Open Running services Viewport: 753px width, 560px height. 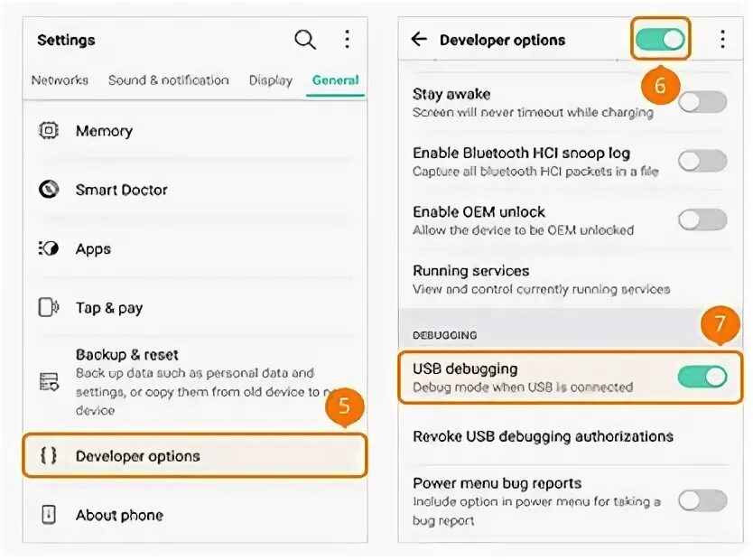pos(571,279)
